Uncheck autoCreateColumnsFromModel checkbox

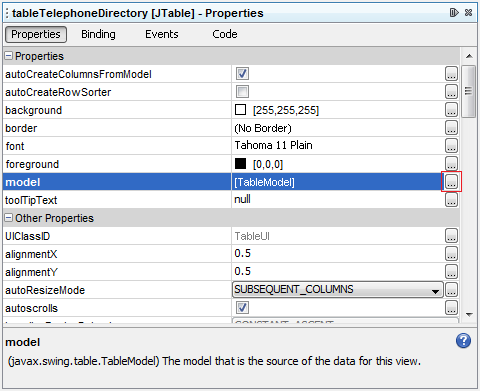tap(242, 74)
